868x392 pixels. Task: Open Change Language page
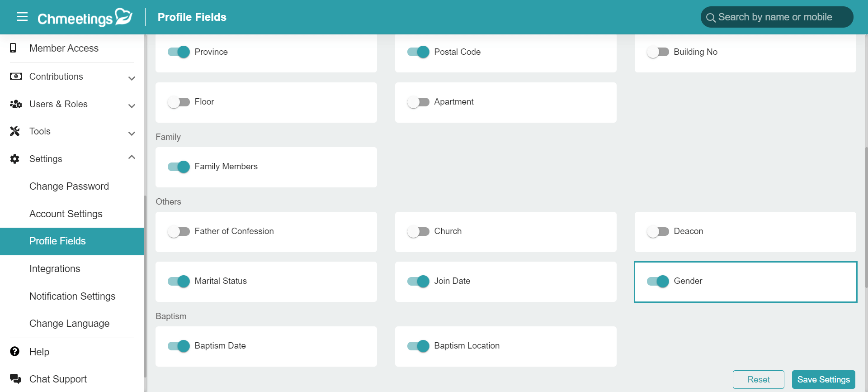[x=72, y=323]
